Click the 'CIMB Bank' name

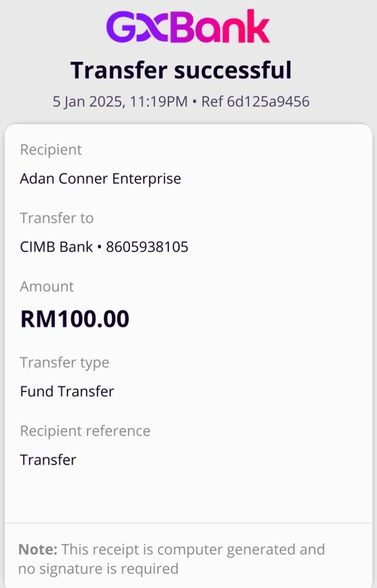56,247
